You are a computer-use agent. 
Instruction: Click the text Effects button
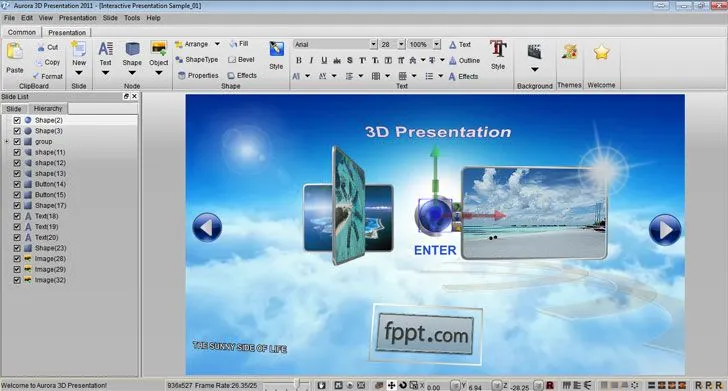463,76
